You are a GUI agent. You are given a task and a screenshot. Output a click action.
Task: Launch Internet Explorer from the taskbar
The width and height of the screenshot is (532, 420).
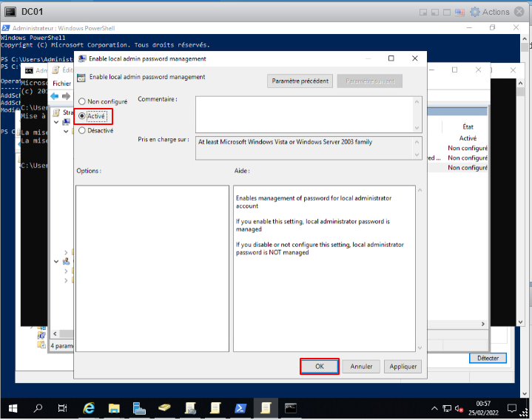point(89,407)
